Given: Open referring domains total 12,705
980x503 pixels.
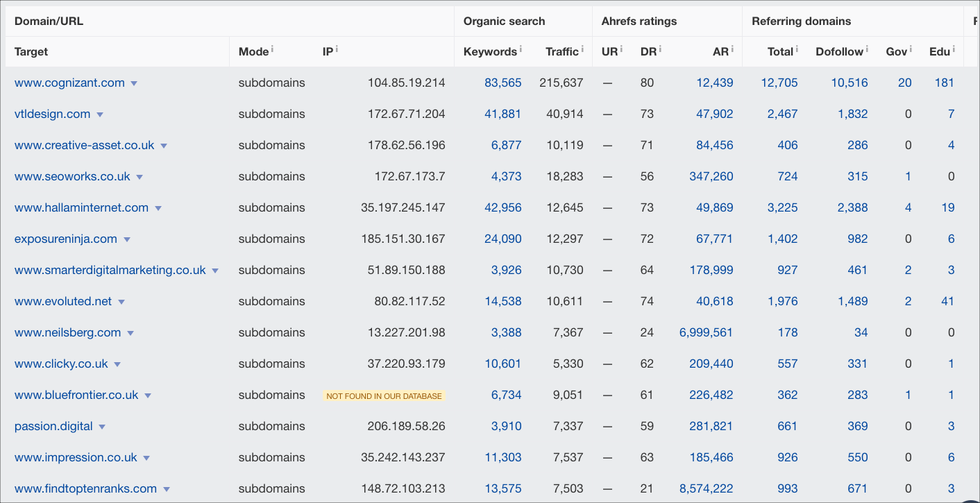Looking at the screenshot, I should pyautogui.click(x=779, y=83).
